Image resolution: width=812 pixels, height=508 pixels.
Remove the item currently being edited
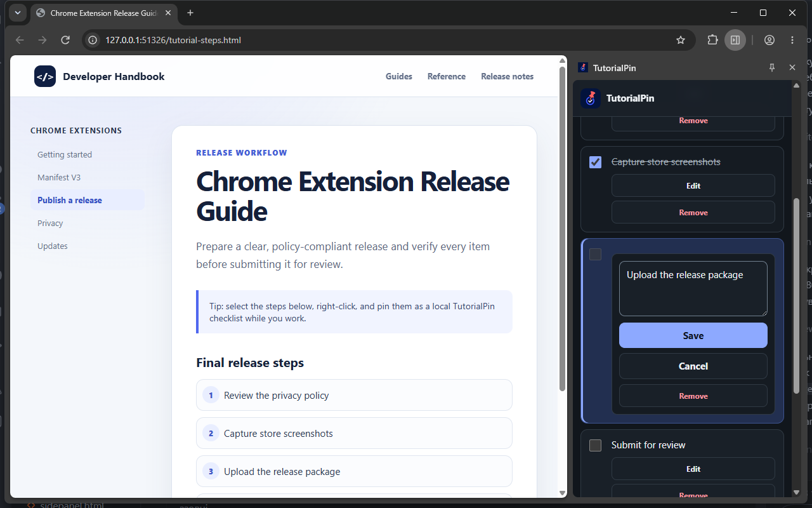(693, 396)
